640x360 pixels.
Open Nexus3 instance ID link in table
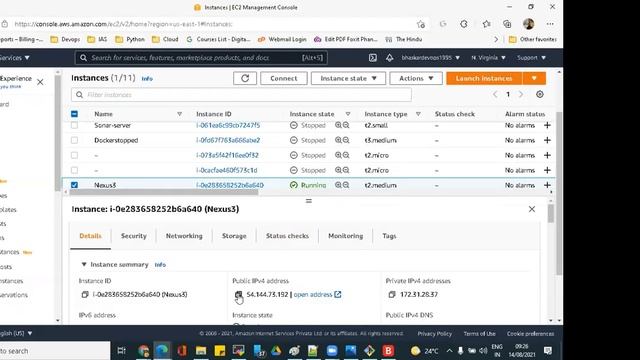point(230,185)
